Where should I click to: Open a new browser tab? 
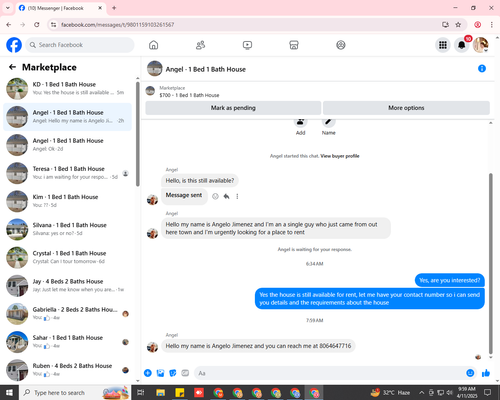114,8
